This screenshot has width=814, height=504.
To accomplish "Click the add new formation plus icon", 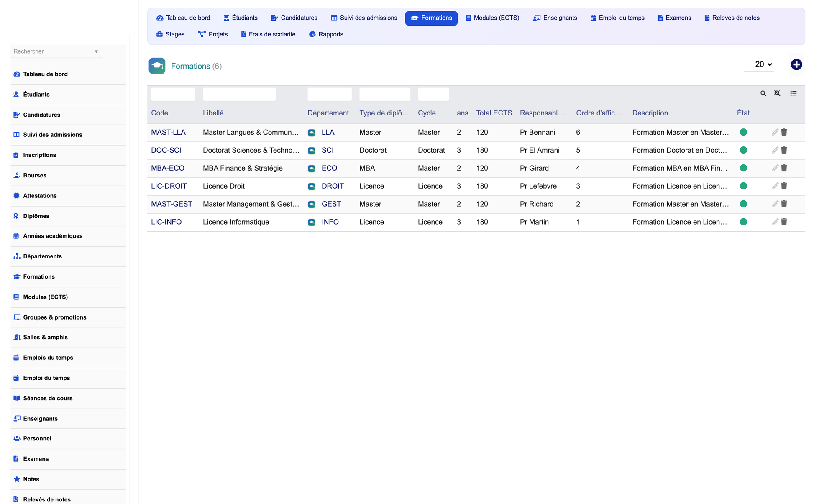I will click(796, 64).
